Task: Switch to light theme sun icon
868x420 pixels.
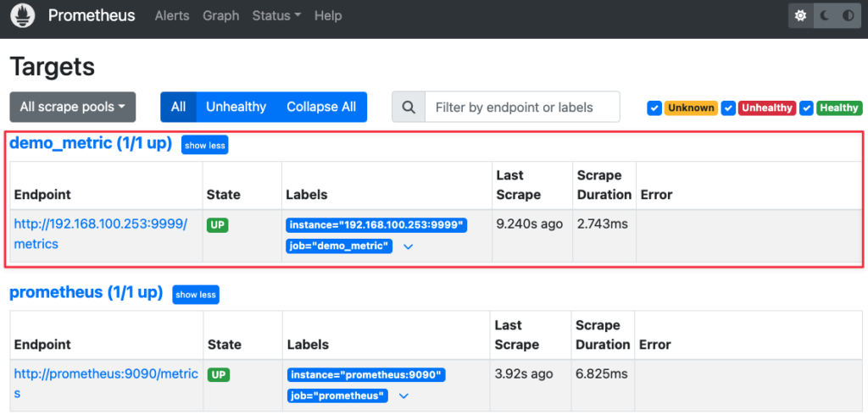Action: click(x=800, y=15)
